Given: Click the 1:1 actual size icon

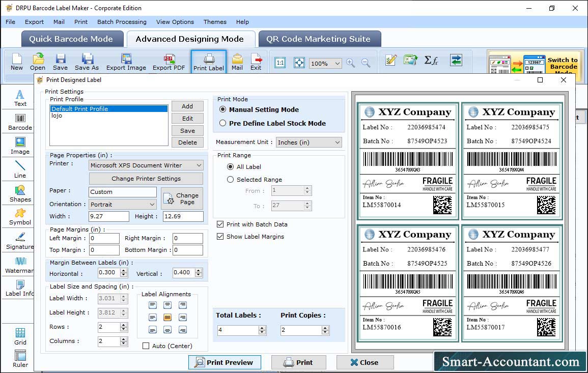Looking at the screenshot, I should 280,63.
